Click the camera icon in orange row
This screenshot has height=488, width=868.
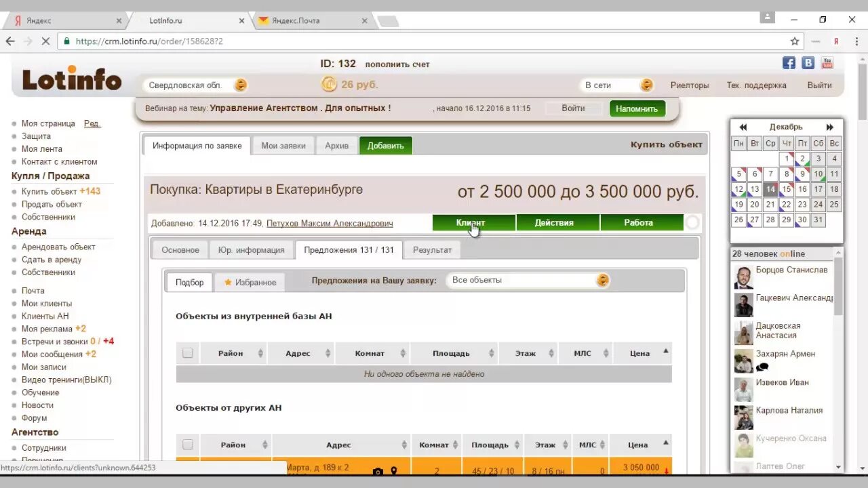point(378,471)
